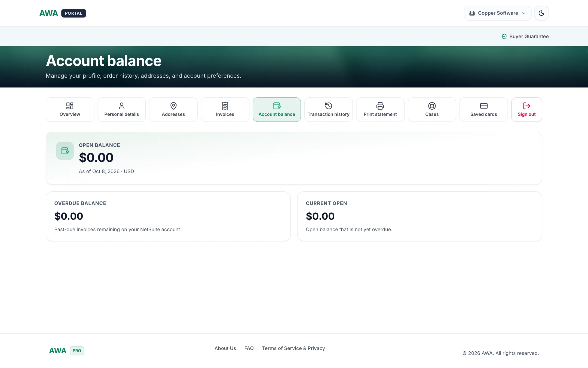
Task: Click the clock history icon
Action: point(329,106)
